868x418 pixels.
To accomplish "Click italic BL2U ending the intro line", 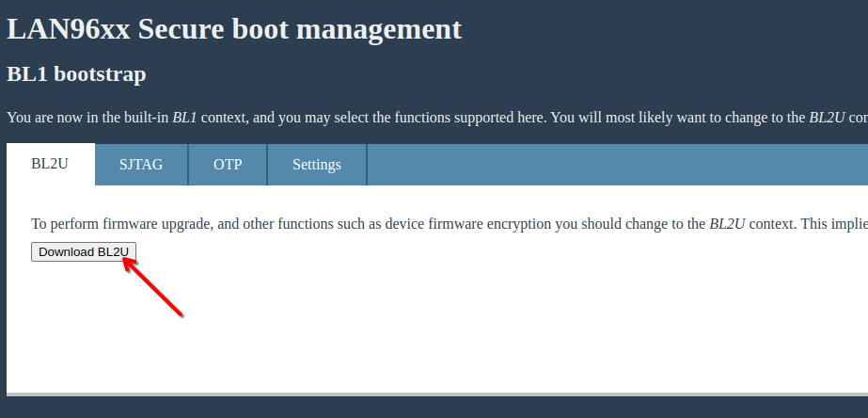I will pyautogui.click(x=829, y=118).
